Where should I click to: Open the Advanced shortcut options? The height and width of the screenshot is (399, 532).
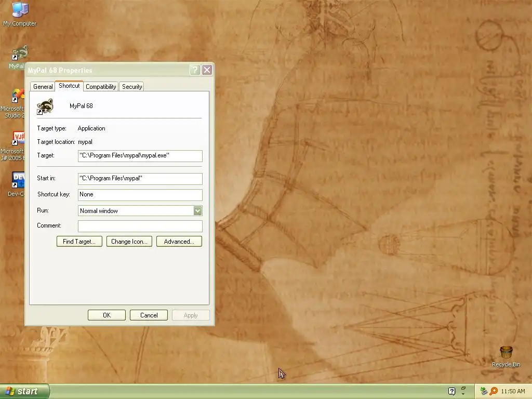179,242
